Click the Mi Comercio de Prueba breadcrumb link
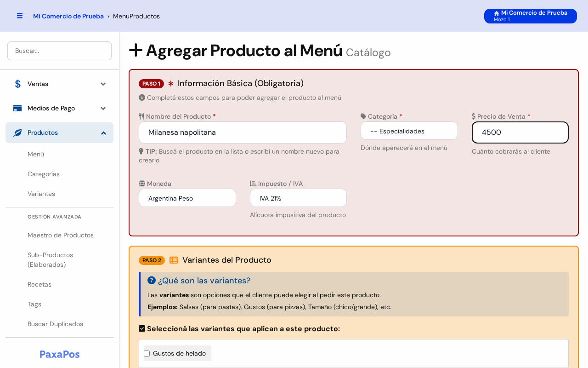 pyautogui.click(x=68, y=16)
